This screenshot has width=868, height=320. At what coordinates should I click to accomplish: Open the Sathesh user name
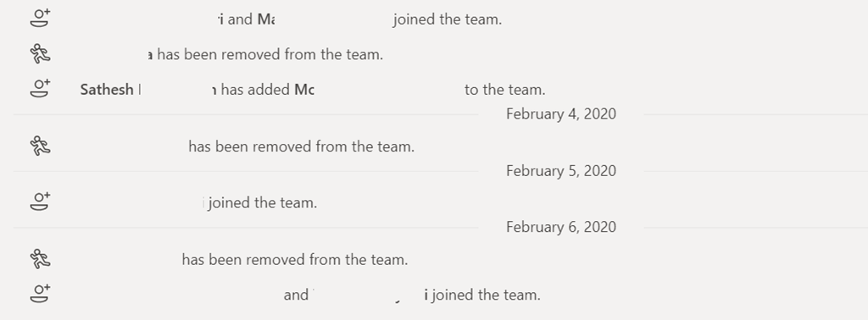(107, 90)
